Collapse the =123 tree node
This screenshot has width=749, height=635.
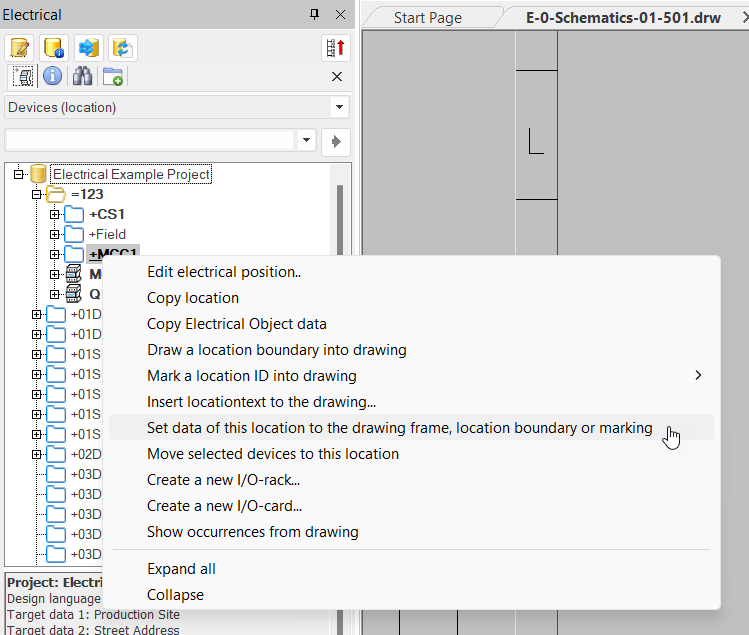tap(36, 194)
